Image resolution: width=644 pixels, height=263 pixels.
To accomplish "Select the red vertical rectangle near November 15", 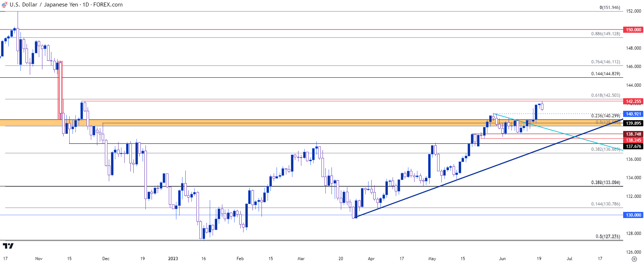I will point(60,90).
